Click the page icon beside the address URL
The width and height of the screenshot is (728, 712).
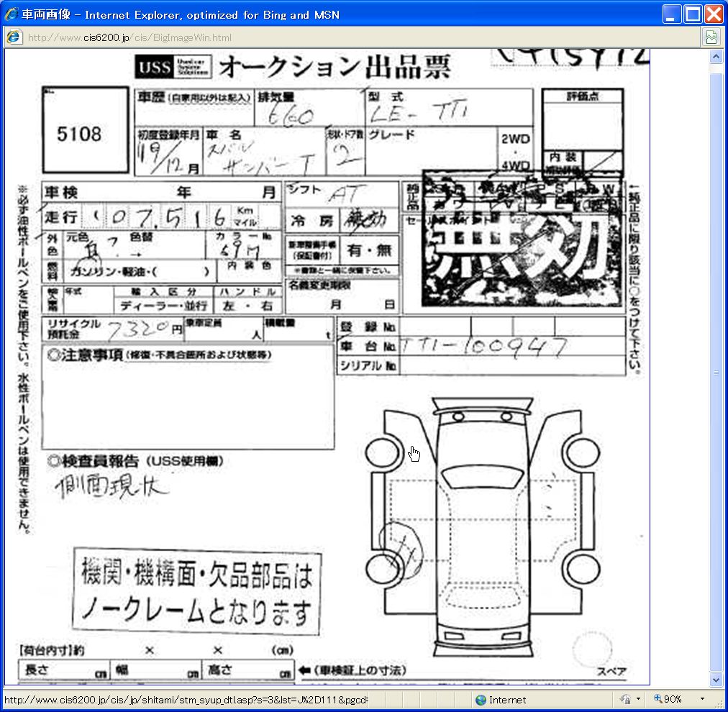point(13,37)
